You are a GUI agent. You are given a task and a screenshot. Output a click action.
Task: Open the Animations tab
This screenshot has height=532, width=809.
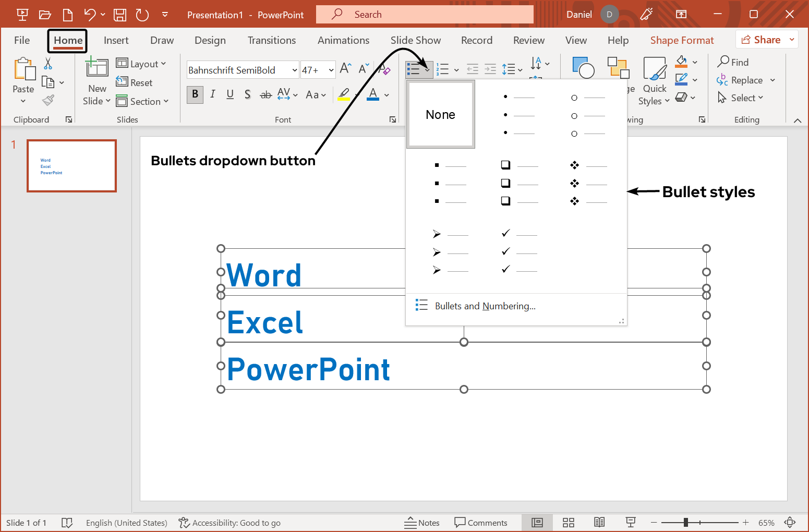tap(343, 40)
